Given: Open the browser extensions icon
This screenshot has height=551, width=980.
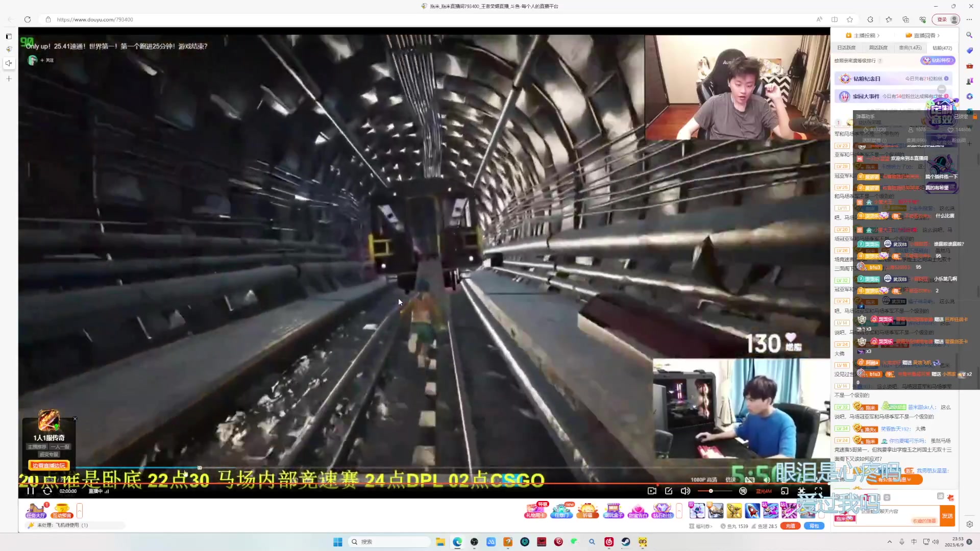Looking at the screenshot, I should [870, 19].
